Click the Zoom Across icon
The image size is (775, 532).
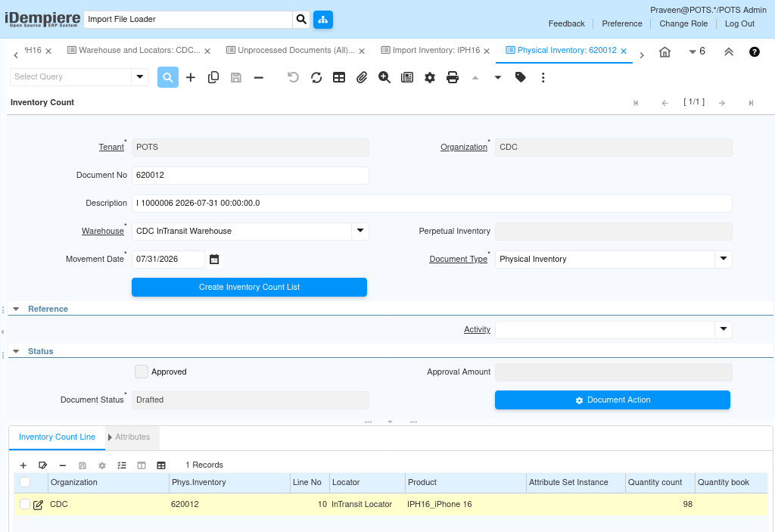[384, 78]
